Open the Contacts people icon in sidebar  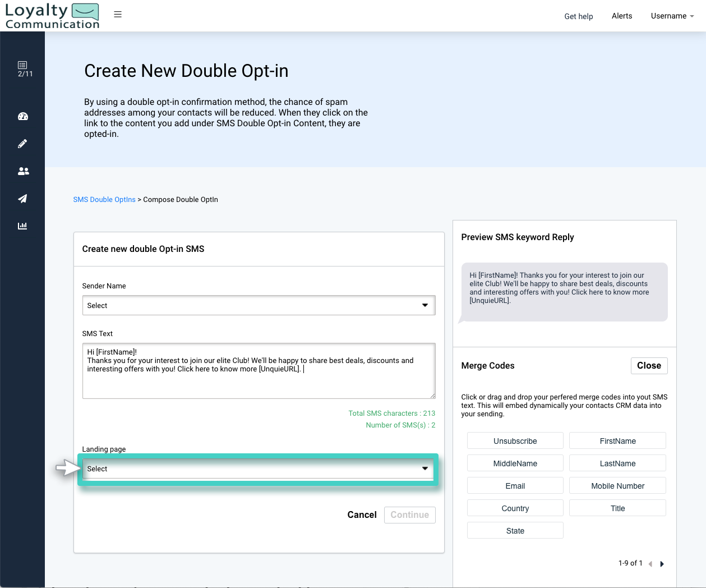click(22, 171)
